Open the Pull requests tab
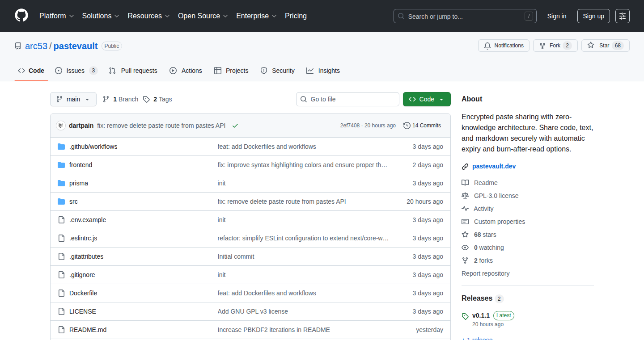 [x=133, y=71]
